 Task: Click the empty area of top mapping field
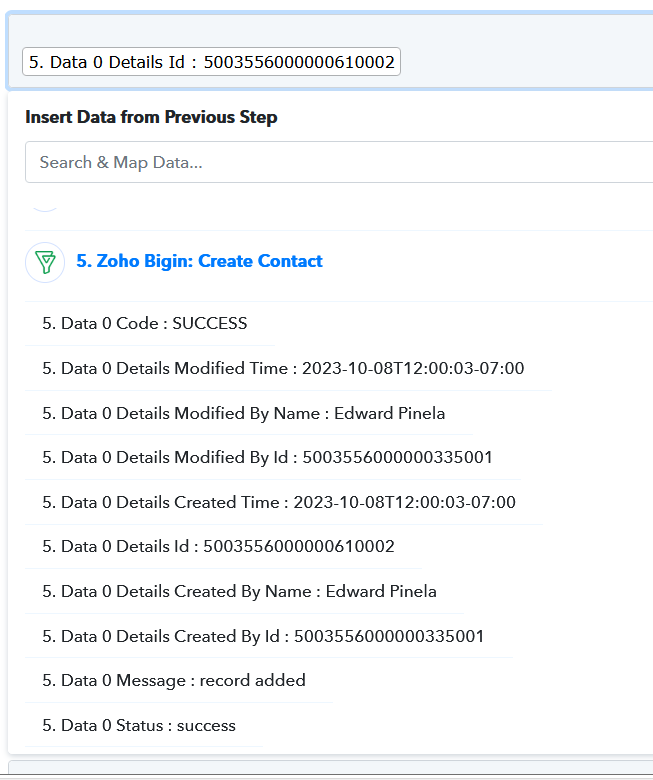pos(527,61)
